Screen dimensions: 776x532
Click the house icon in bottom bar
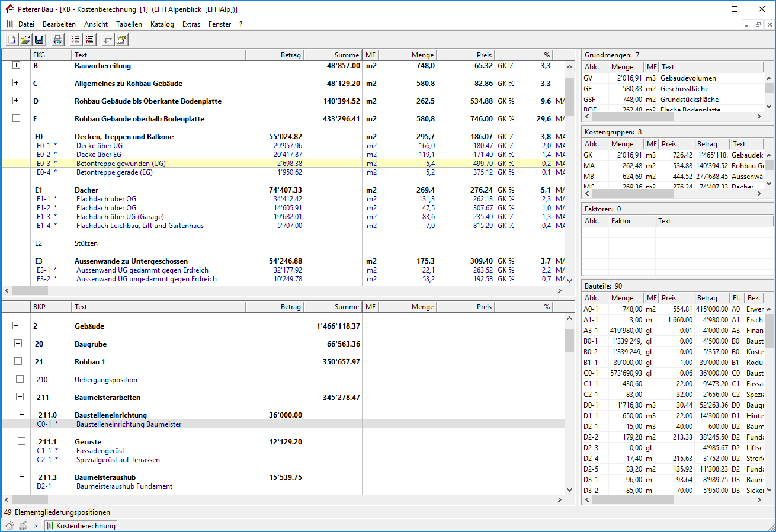tap(10, 525)
